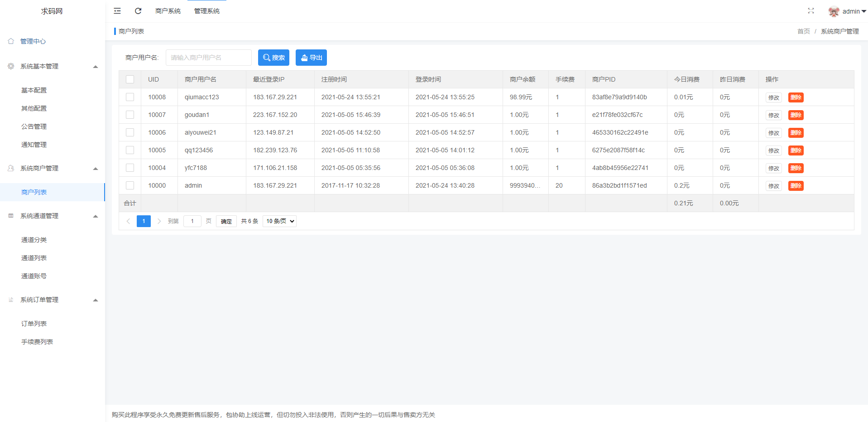868x422 pixels.
Task: Click the refresh page icon
Action: 138,11
